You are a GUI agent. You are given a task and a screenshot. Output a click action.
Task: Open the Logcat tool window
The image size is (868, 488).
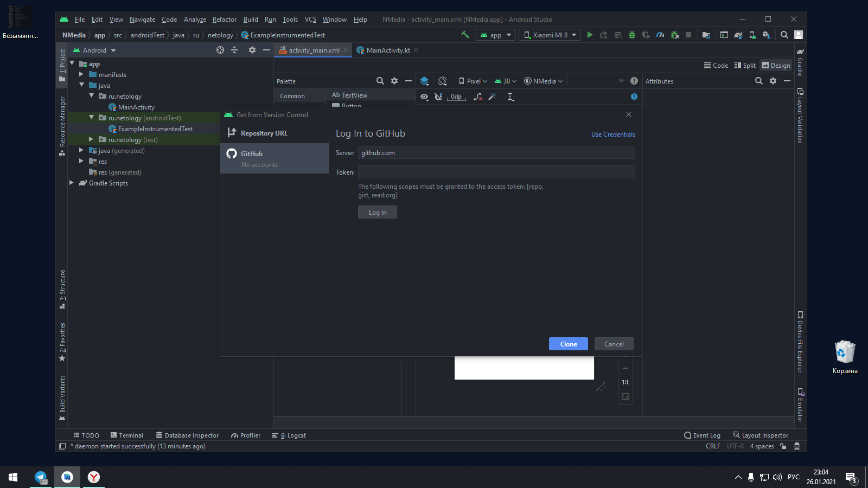point(289,435)
